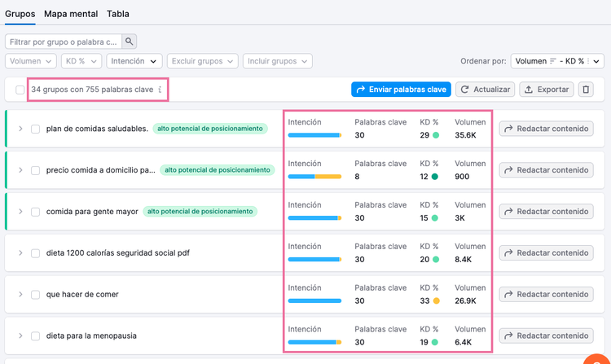Expand the dieta para la menopausia group

point(20,335)
